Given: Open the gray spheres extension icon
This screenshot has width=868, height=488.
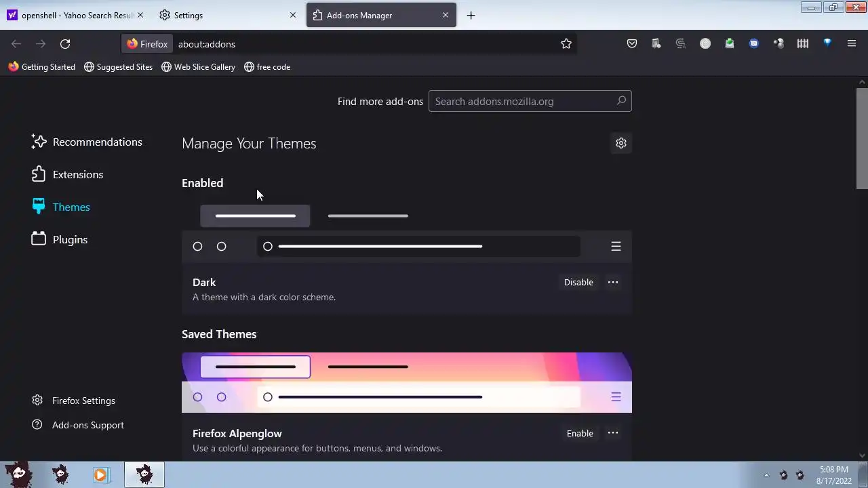Looking at the screenshot, I should tap(778, 44).
